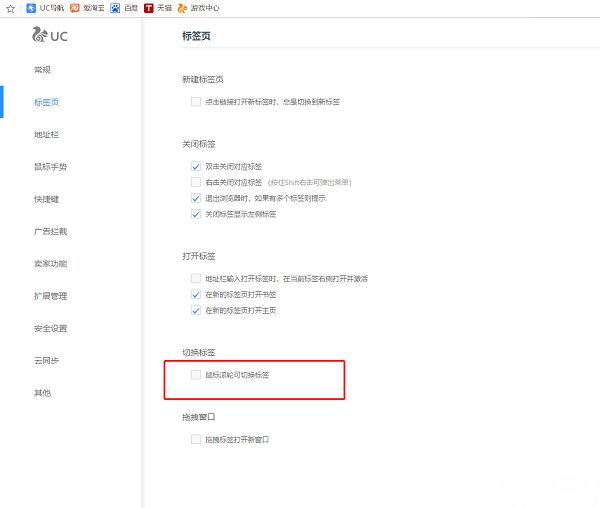The height and width of the screenshot is (508, 600).
Task: Click the 切换标签 section heading
Action: [199, 352]
